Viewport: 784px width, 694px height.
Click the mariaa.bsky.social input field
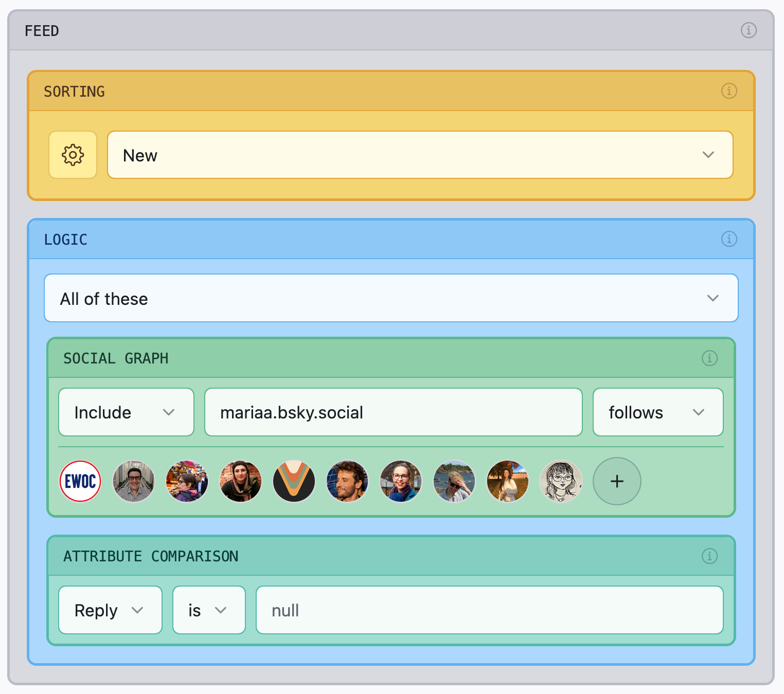coord(393,412)
